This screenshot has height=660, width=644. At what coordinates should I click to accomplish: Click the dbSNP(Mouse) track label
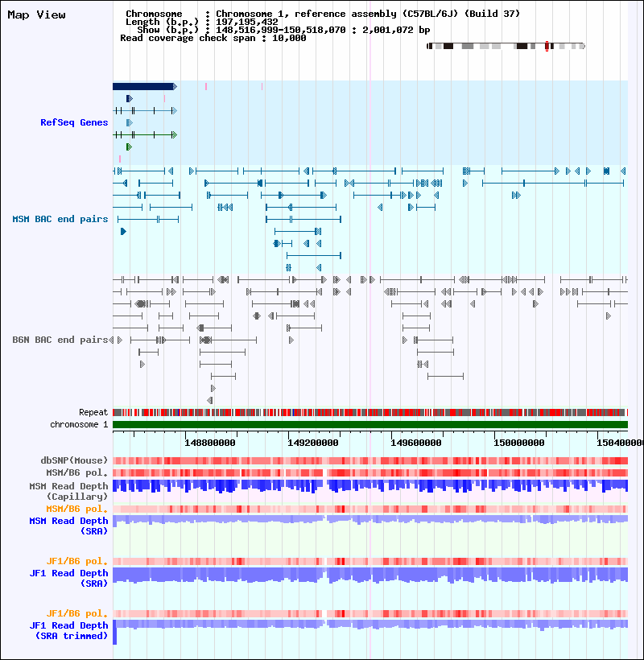tap(74, 460)
